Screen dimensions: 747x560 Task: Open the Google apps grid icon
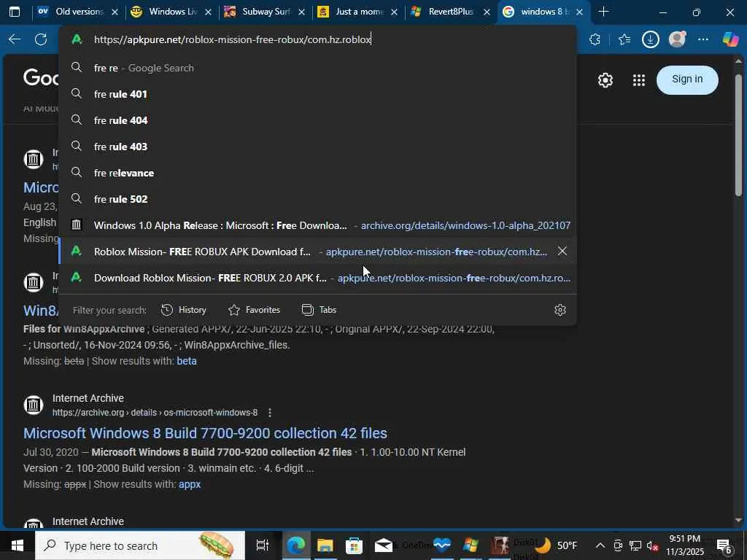pos(639,80)
